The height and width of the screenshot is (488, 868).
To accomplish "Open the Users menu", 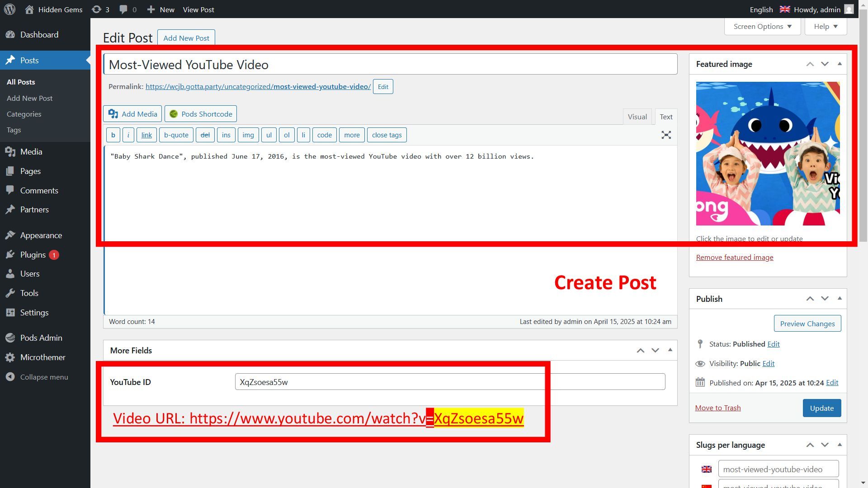I will click(45, 274).
